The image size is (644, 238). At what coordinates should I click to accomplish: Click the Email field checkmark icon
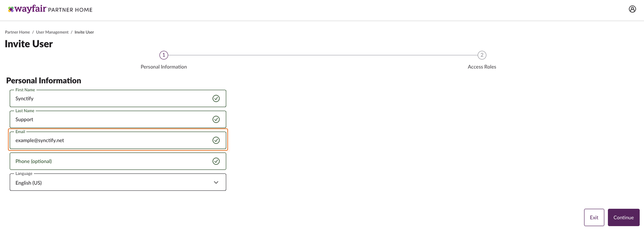[216, 140]
